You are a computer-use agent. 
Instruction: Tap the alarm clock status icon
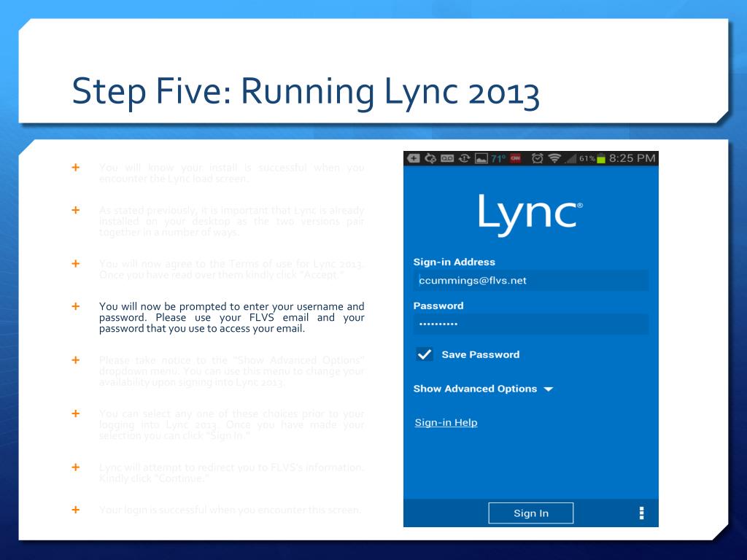pos(538,158)
